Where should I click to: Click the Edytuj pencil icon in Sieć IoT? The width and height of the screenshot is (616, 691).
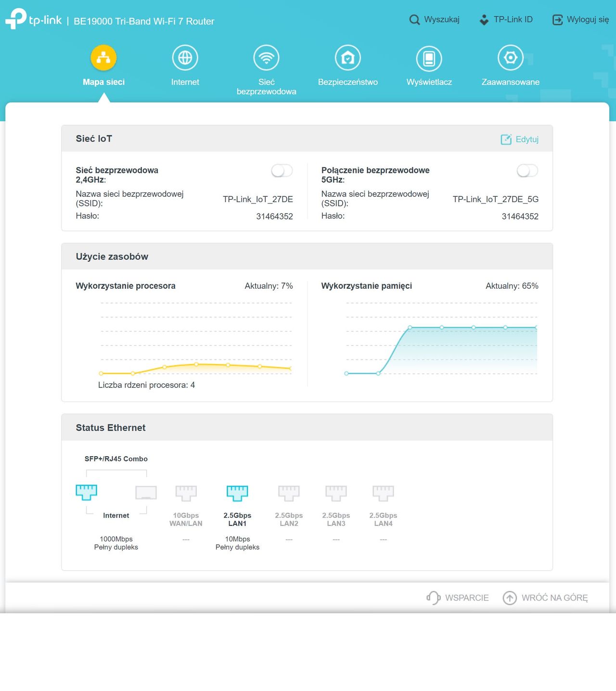pyautogui.click(x=506, y=140)
